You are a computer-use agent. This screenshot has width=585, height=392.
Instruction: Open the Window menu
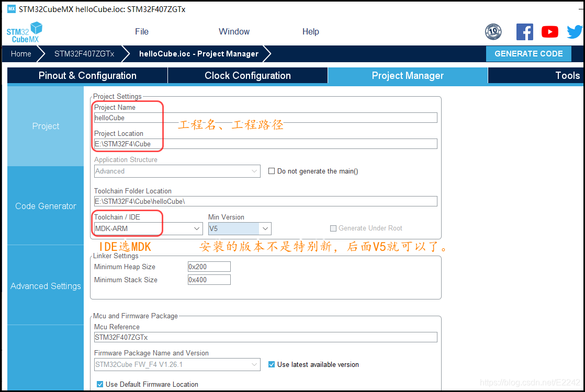click(x=234, y=32)
